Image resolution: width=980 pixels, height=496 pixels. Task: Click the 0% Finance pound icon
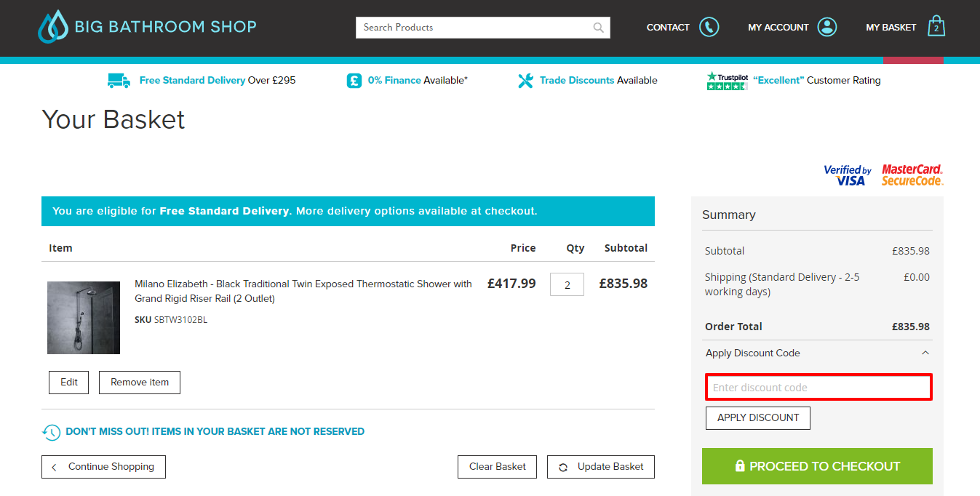coord(354,80)
